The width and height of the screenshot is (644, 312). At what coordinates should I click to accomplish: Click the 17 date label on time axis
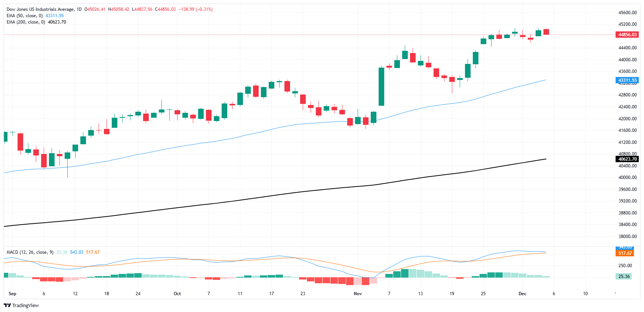271,294
